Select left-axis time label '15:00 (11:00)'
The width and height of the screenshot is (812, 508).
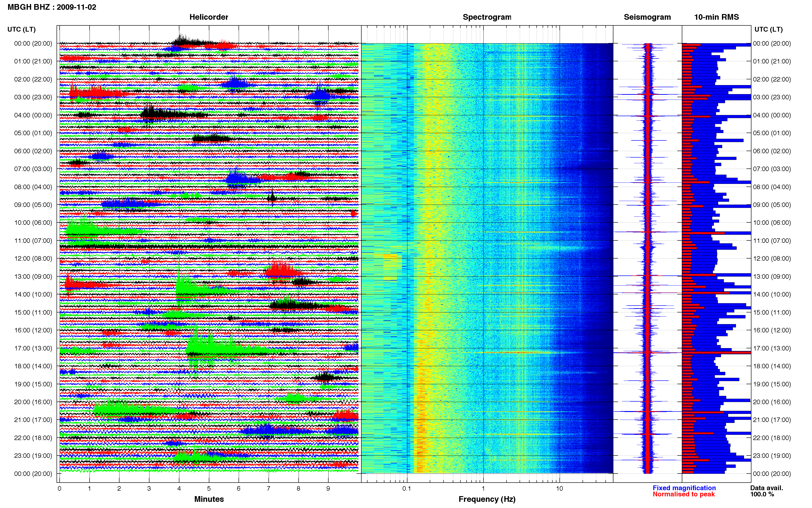33,312
